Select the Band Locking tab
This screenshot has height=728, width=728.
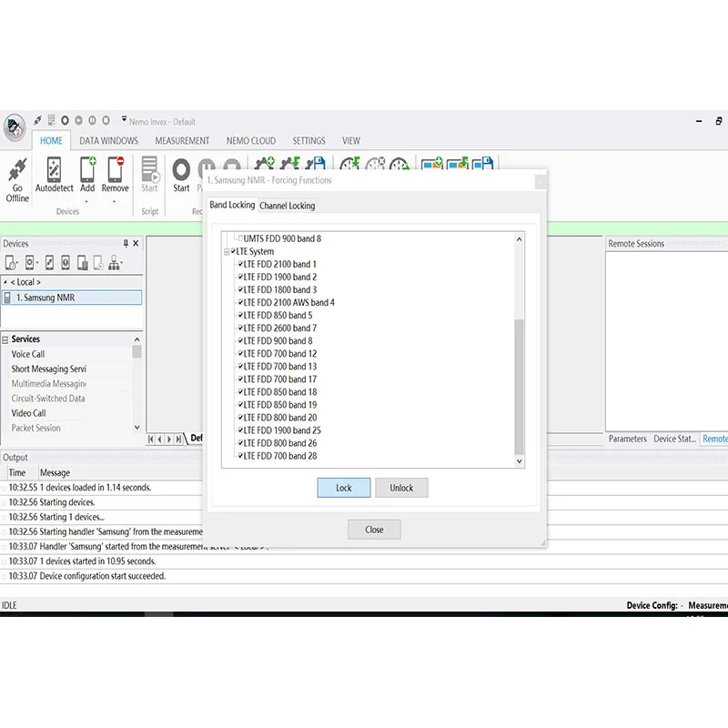[x=232, y=205]
